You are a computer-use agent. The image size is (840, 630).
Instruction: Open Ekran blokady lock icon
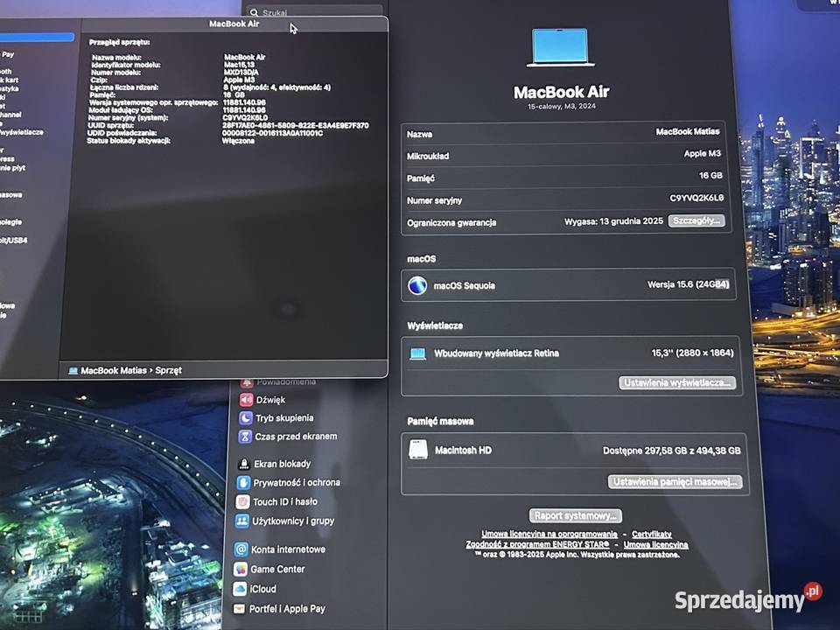(244, 464)
